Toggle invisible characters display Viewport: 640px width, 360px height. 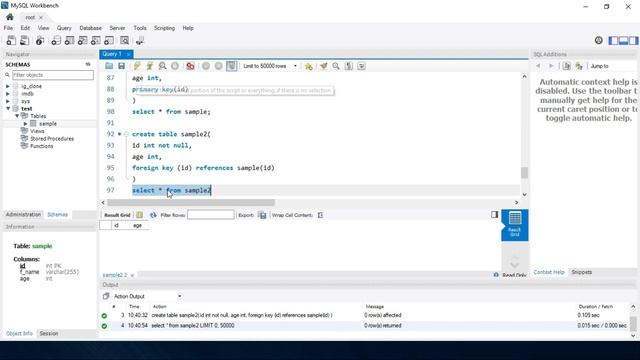coord(349,66)
